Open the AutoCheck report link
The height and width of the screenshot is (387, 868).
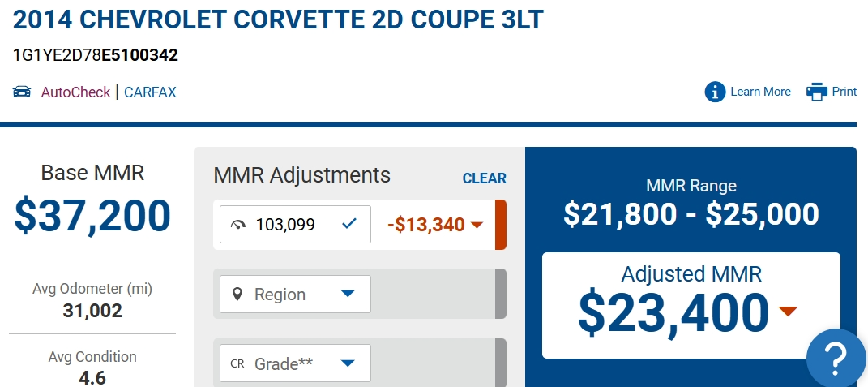click(x=75, y=92)
